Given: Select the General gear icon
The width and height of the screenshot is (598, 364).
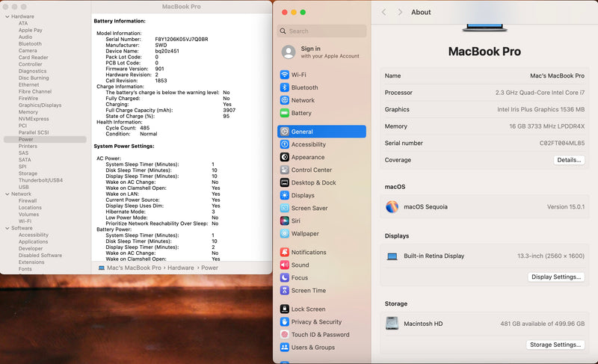Looking at the screenshot, I should click(x=285, y=132).
